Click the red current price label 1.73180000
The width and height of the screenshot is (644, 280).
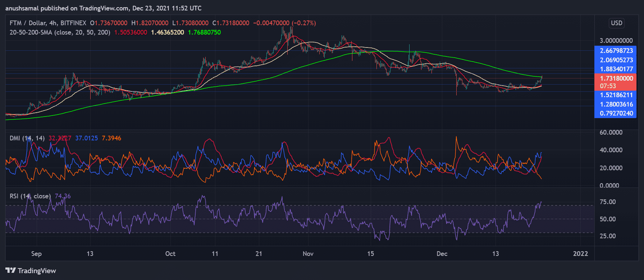[x=616, y=78]
